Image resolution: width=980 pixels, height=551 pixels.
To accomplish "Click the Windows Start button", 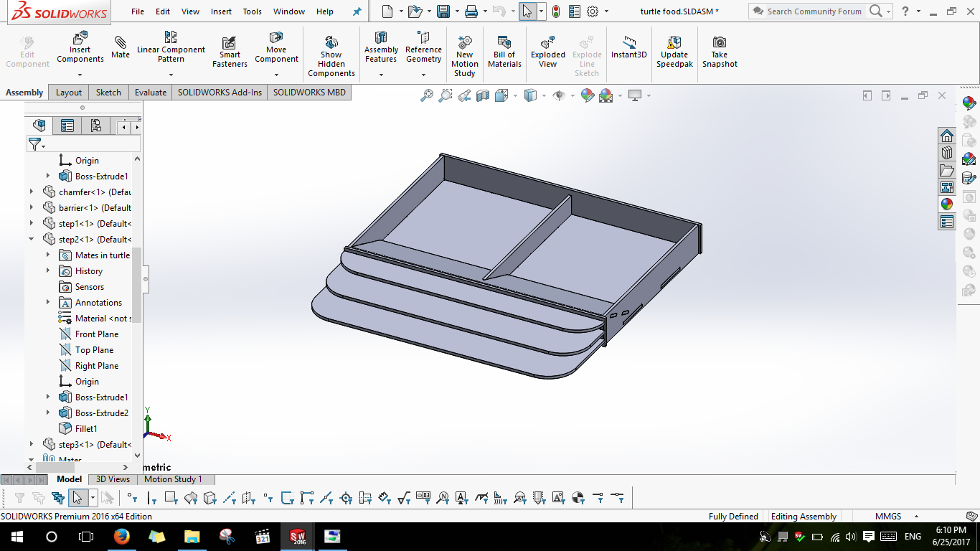I will [17, 537].
